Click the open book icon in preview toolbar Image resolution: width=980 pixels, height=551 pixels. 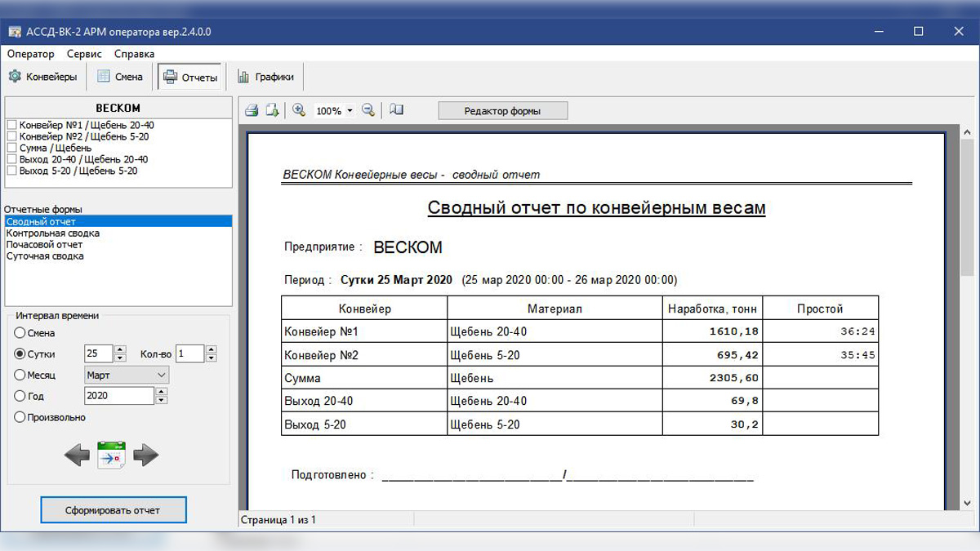(396, 110)
